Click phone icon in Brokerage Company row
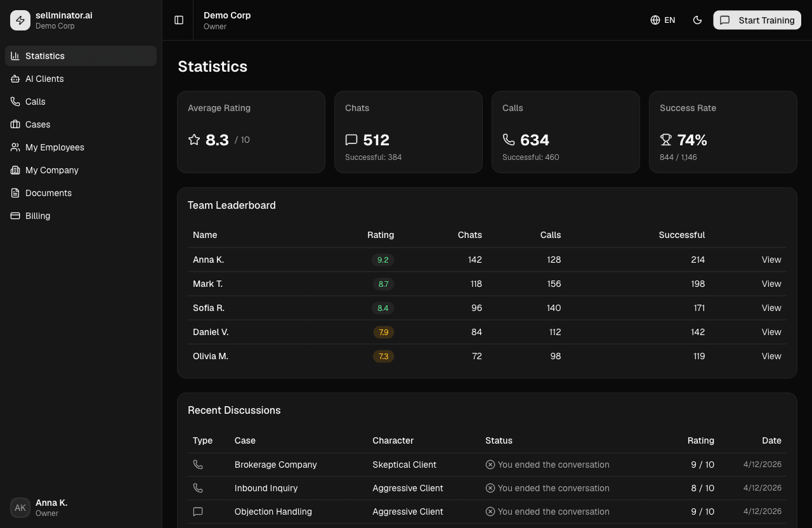 point(198,465)
